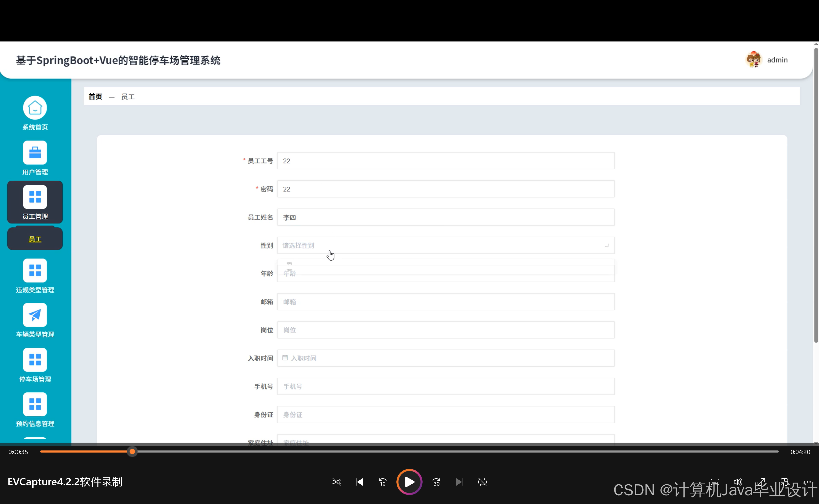Focus the 密码 input field
Image resolution: width=819 pixels, height=504 pixels.
click(x=446, y=189)
